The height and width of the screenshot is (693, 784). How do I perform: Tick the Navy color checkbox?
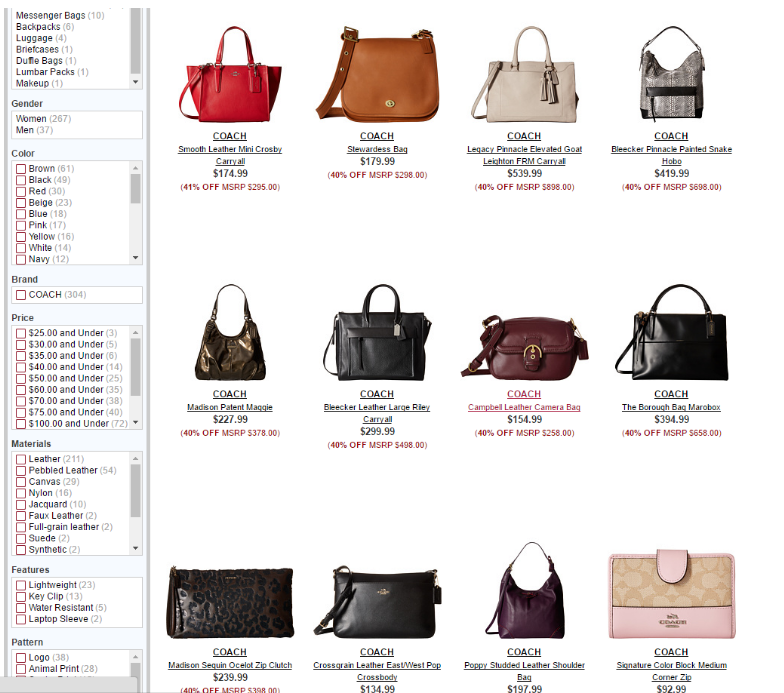20,260
